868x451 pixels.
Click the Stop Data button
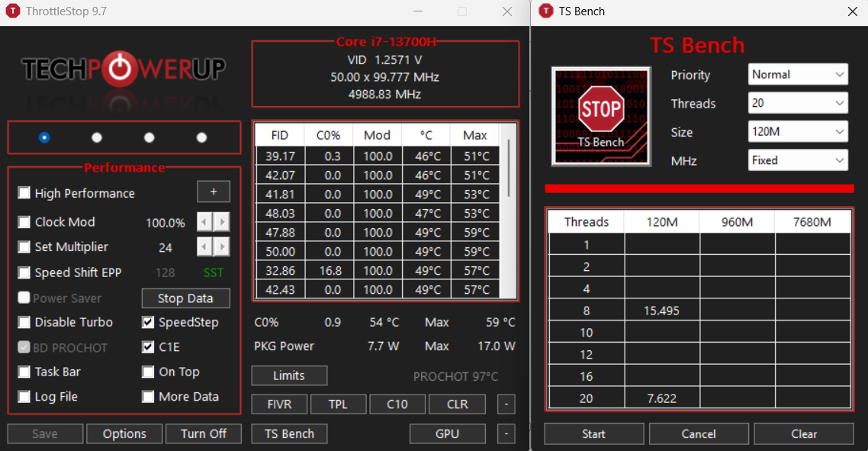(x=185, y=298)
